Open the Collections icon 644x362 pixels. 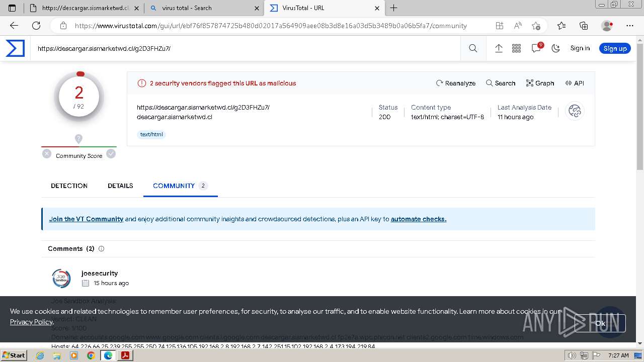584,26
